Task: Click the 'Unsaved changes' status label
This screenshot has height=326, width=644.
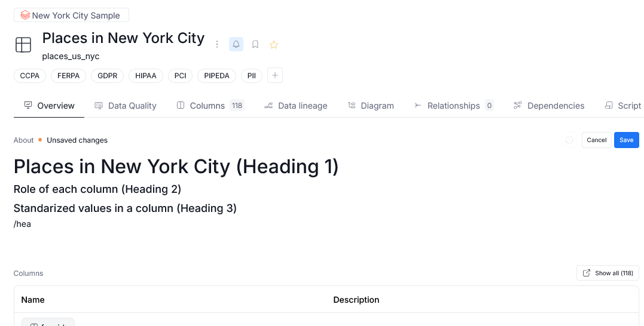Action: (77, 140)
